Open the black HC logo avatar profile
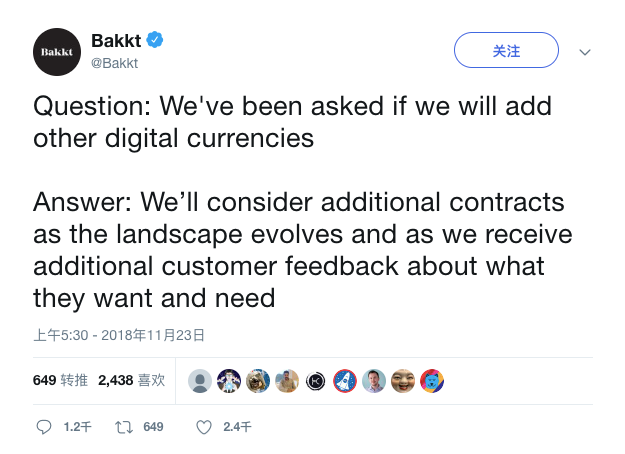625x454 pixels. (316, 381)
